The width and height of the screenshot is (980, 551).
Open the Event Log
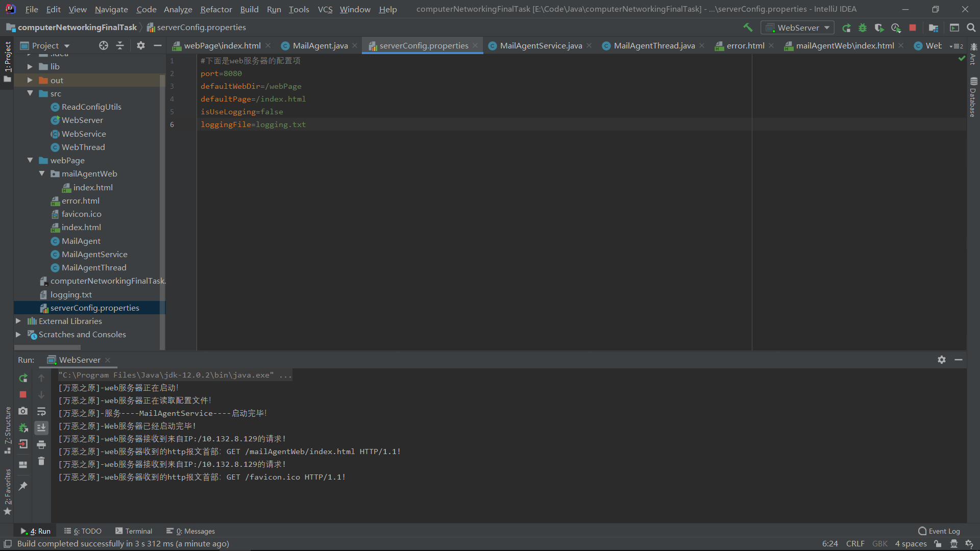(x=939, y=531)
